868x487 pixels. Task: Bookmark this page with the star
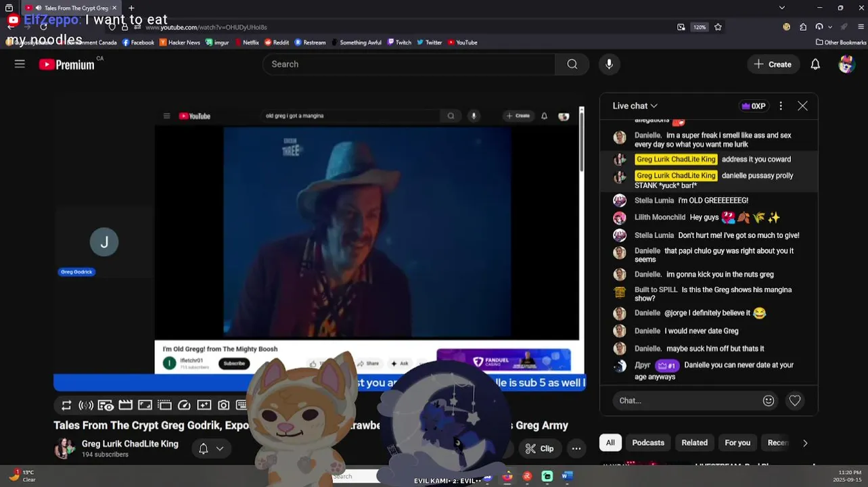tap(718, 27)
